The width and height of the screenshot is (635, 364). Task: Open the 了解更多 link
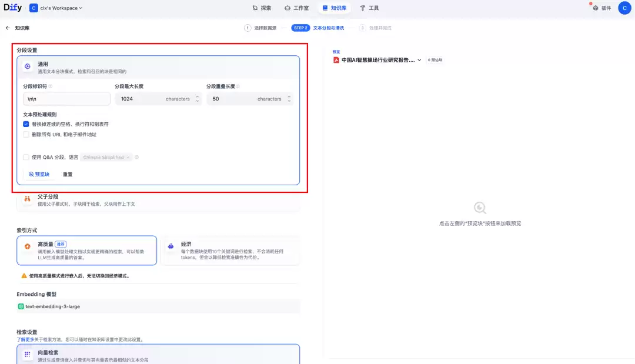[x=25, y=340]
